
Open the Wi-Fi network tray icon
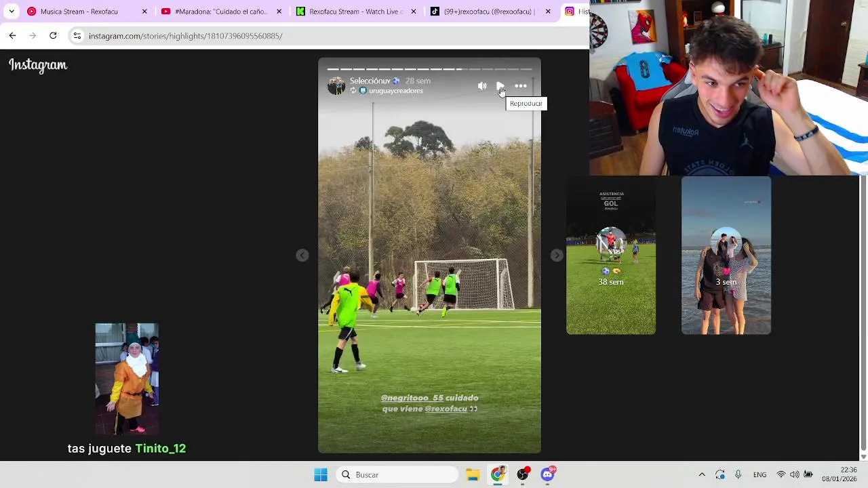[781, 474]
